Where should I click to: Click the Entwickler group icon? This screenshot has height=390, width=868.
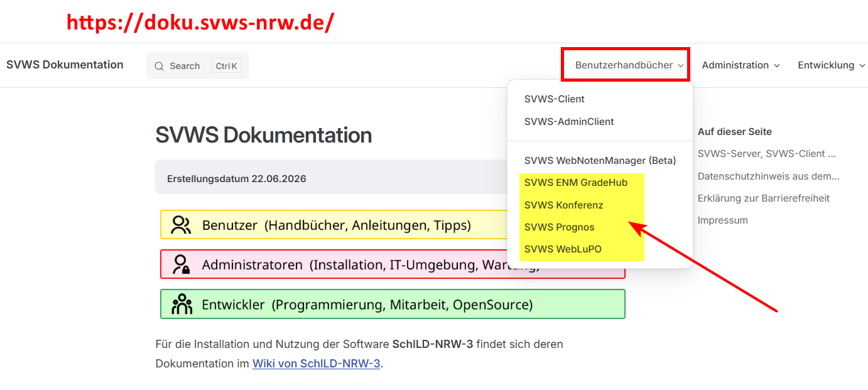click(x=182, y=304)
